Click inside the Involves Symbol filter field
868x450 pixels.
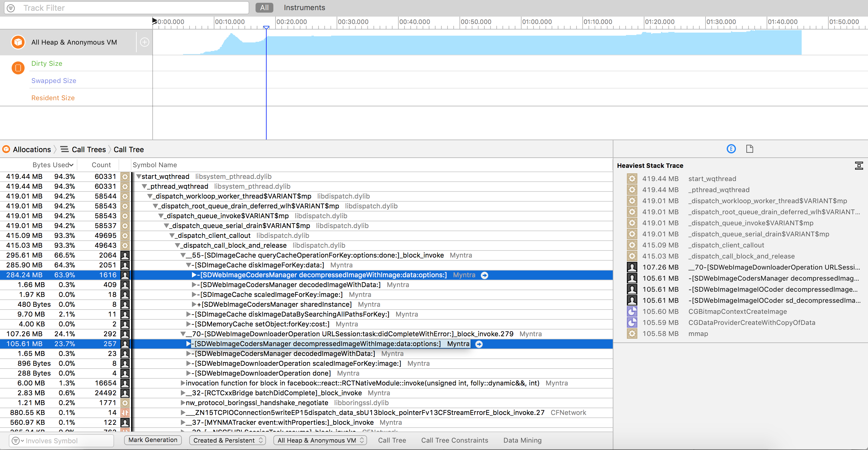(61, 440)
